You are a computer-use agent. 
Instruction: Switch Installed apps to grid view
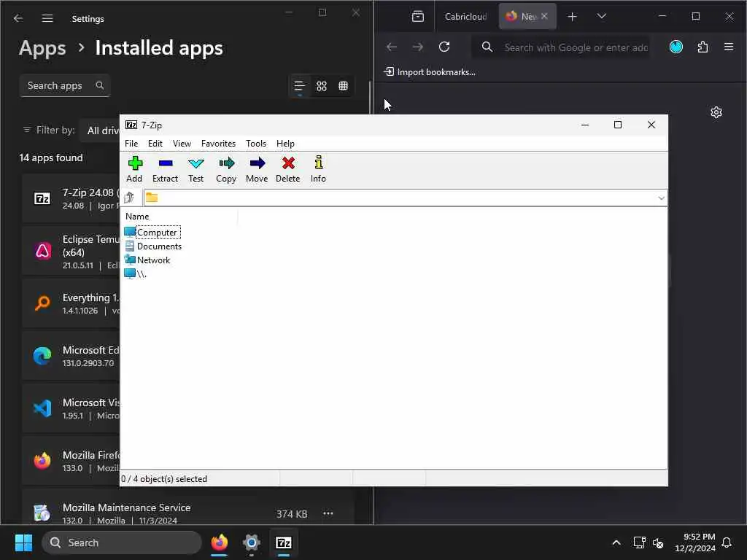[x=322, y=86]
